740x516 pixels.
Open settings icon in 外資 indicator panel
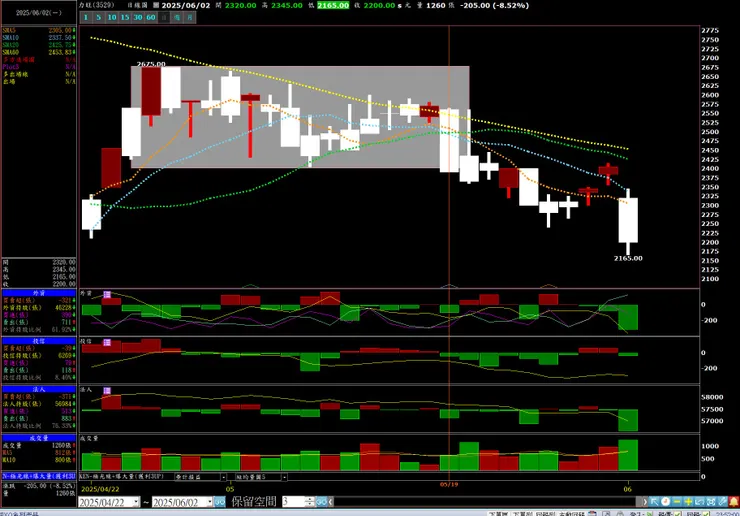pyautogui.click(x=107, y=295)
